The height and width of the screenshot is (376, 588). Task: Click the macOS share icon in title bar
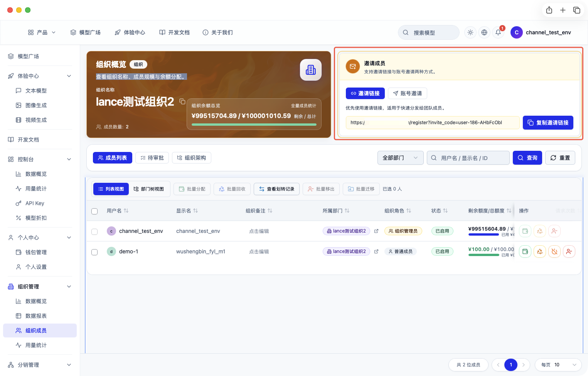[x=549, y=10]
